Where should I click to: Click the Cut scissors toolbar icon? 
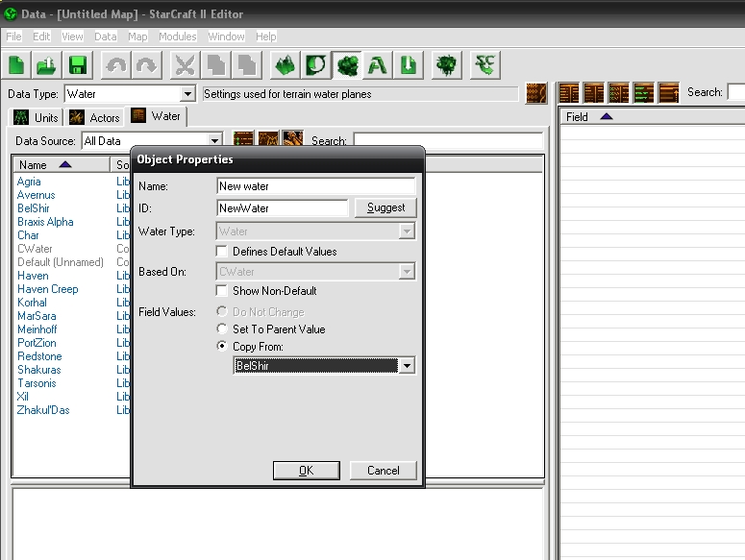pos(186,65)
